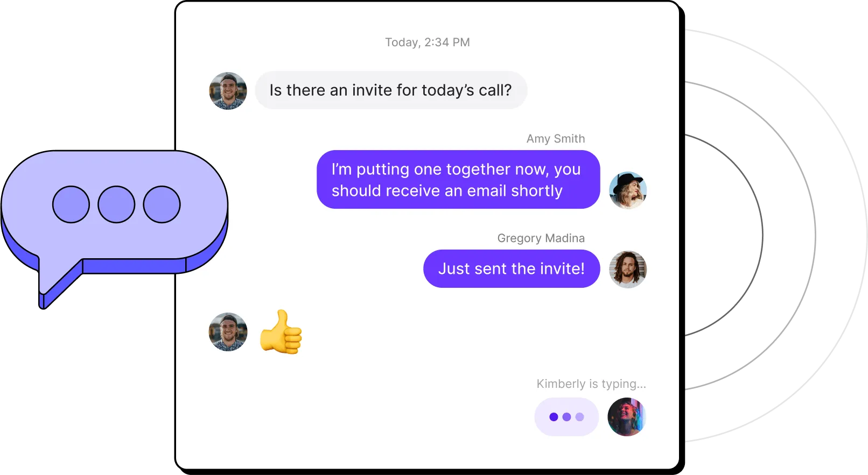Screen dimensions: 868x475
Task: Select the message 'Is there an invite for today's call?'
Action: point(391,90)
